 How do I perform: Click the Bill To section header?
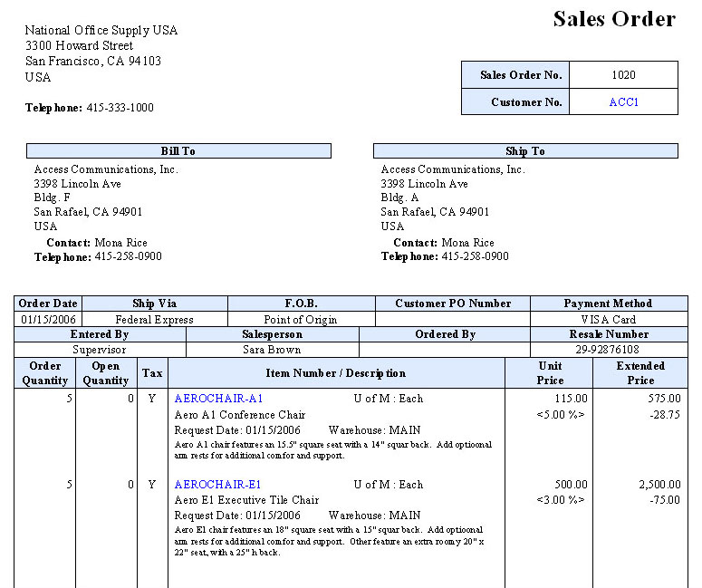tap(178, 151)
